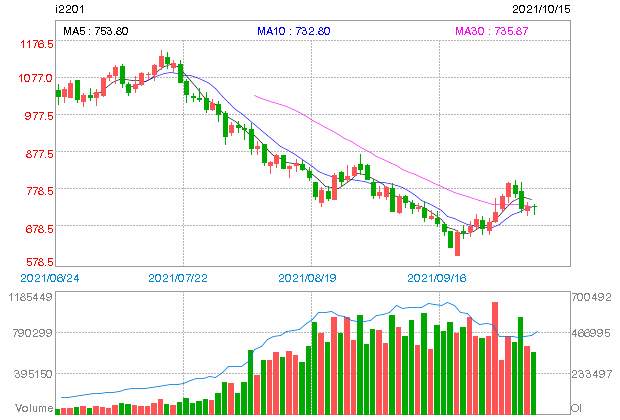This screenshot has width=620, height=420.
Task: Click the 233497 open interest label
Action: click(591, 374)
